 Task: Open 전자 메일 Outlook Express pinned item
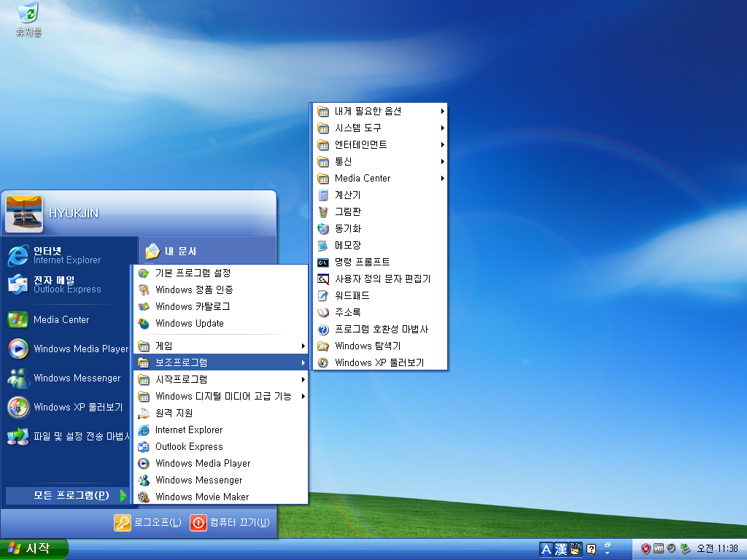66,284
